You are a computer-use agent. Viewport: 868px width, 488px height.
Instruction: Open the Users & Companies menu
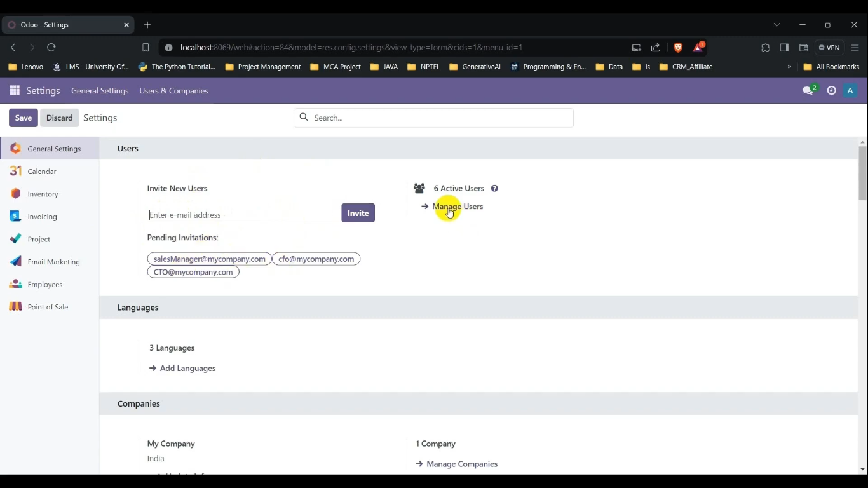(x=173, y=91)
